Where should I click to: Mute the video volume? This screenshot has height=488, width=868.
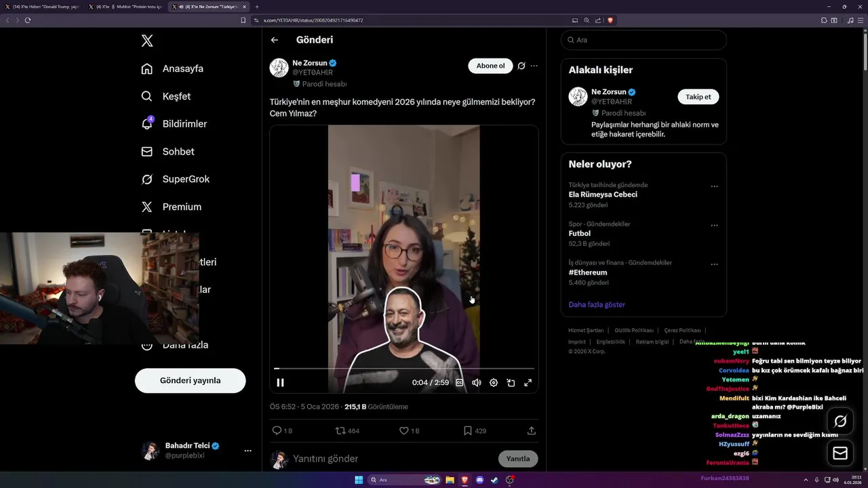click(x=477, y=382)
